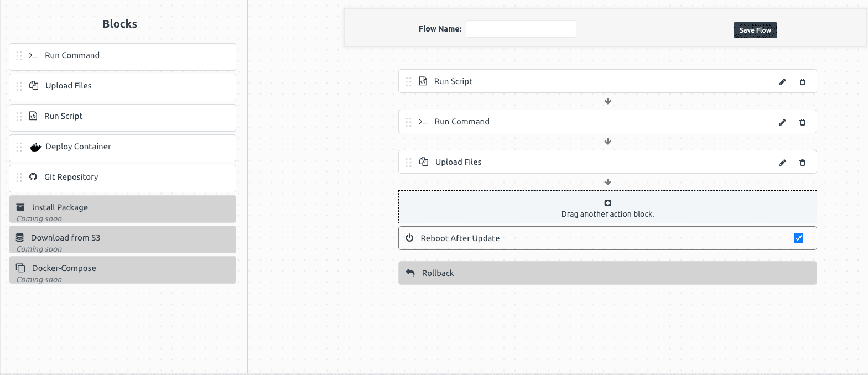Select the Git Repository block label
Screen dimensions: 868x375
click(71, 177)
